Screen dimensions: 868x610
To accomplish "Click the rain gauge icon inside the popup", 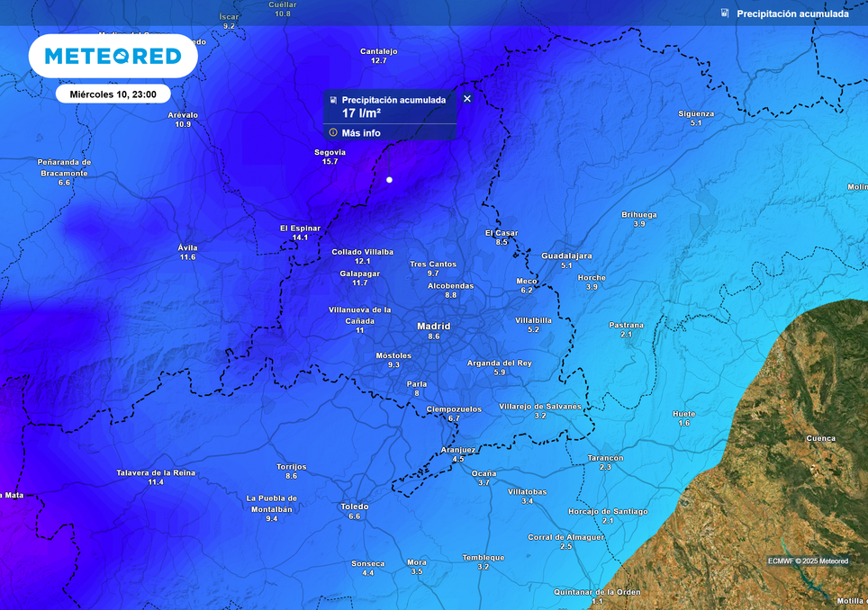I will pyautogui.click(x=333, y=100).
